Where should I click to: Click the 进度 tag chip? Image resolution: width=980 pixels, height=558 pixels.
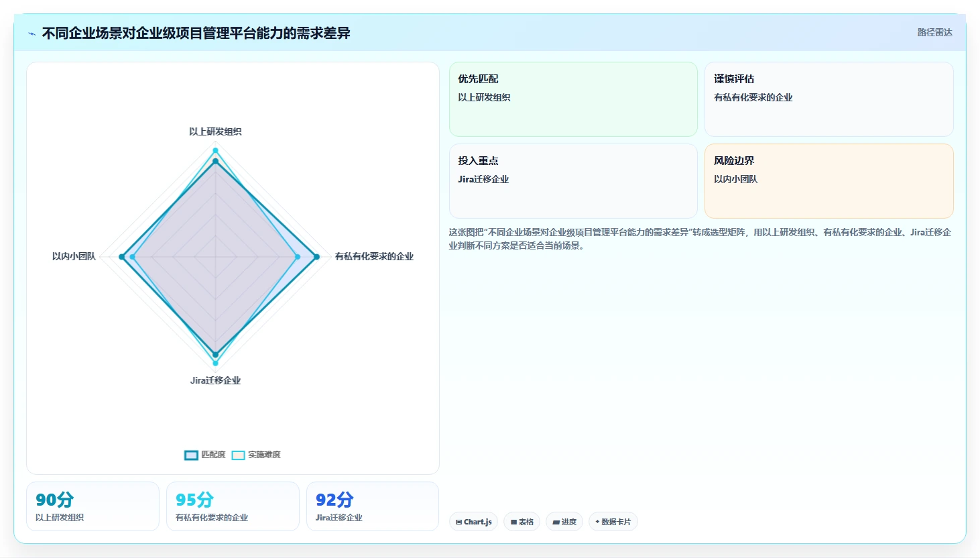pyautogui.click(x=564, y=522)
